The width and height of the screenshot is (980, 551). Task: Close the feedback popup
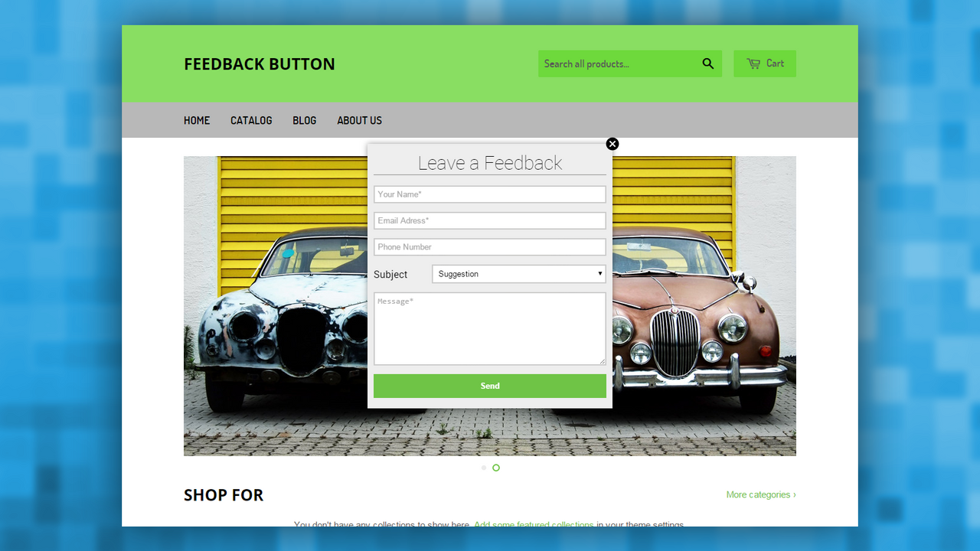[x=612, y=144]
